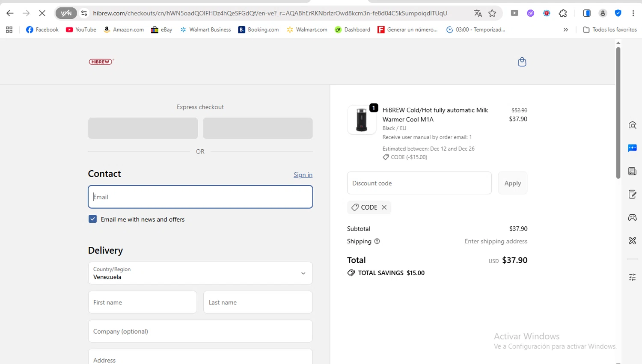Viewport: 642px width, 364px height.
Task: Click the Sign in link
Action: 303,175
